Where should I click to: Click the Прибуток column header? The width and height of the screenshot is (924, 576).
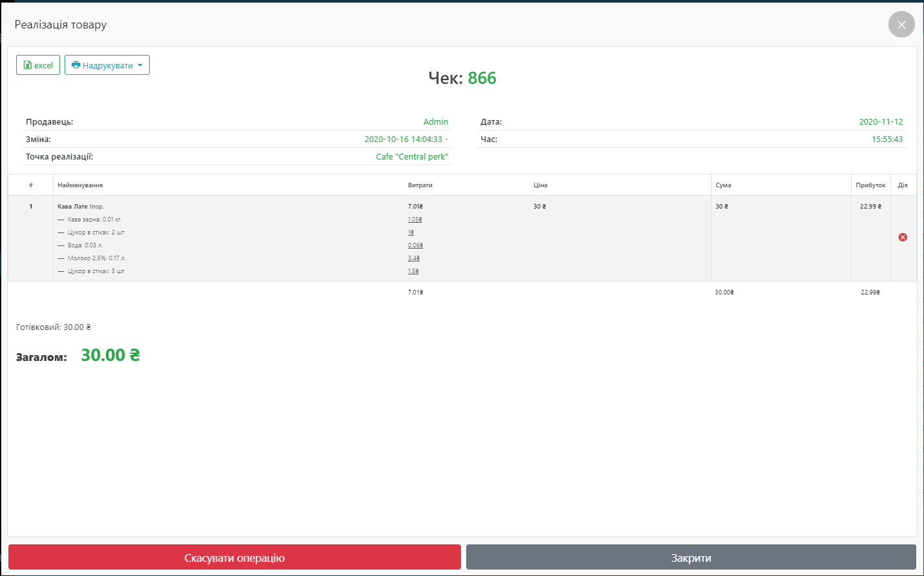point(870,185)
